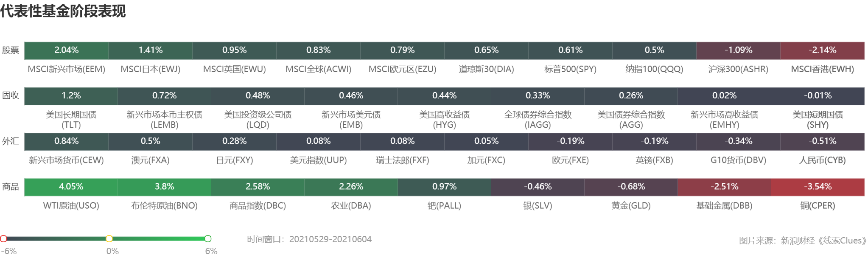Click the 代表性基金阶段表现 chart title
Image resolution: width=868 pixels, height=266 pixels.
[63, 11]
